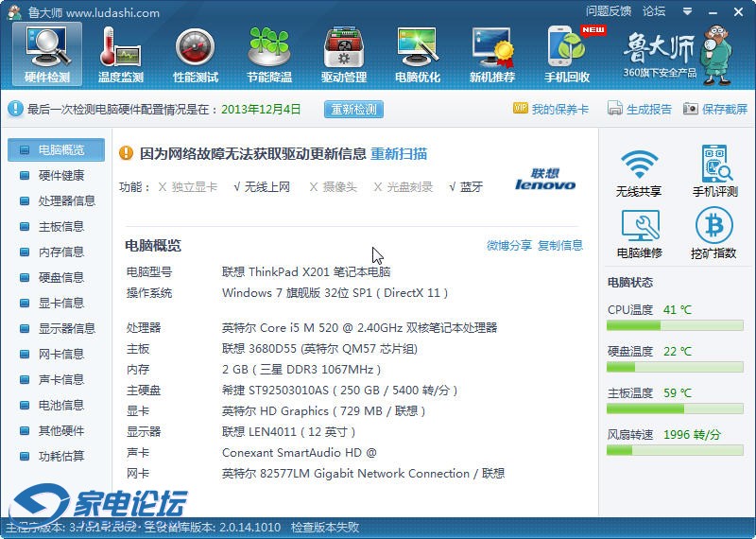
Task: Click the model text 联想 ThinkPad X201
Action: [x=306, y=272]
